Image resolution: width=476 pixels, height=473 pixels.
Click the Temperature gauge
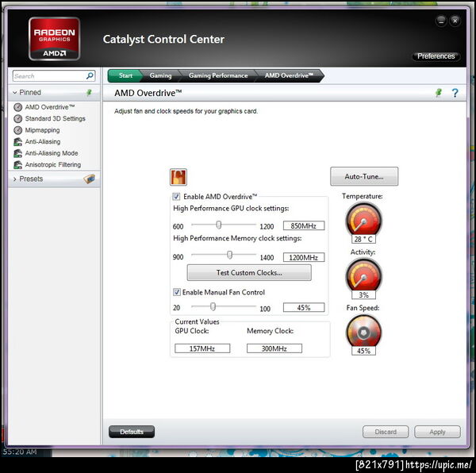(x=363, y=220)
